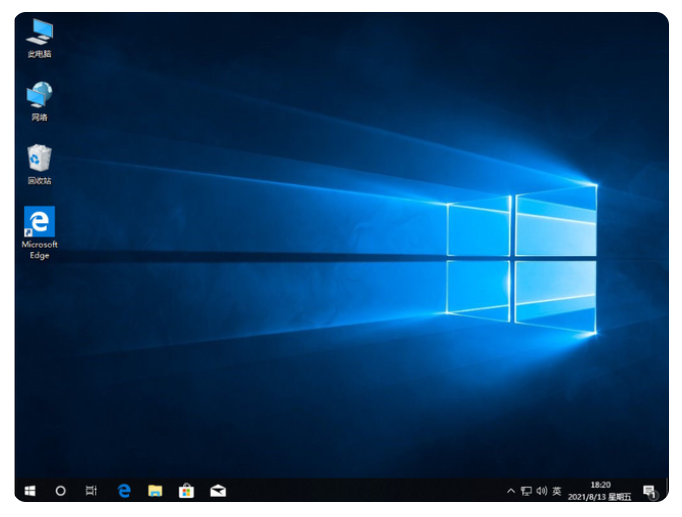Open the clock showing 18:20
This screenshot has height=517, width=682.
click(x=600, y=491)
